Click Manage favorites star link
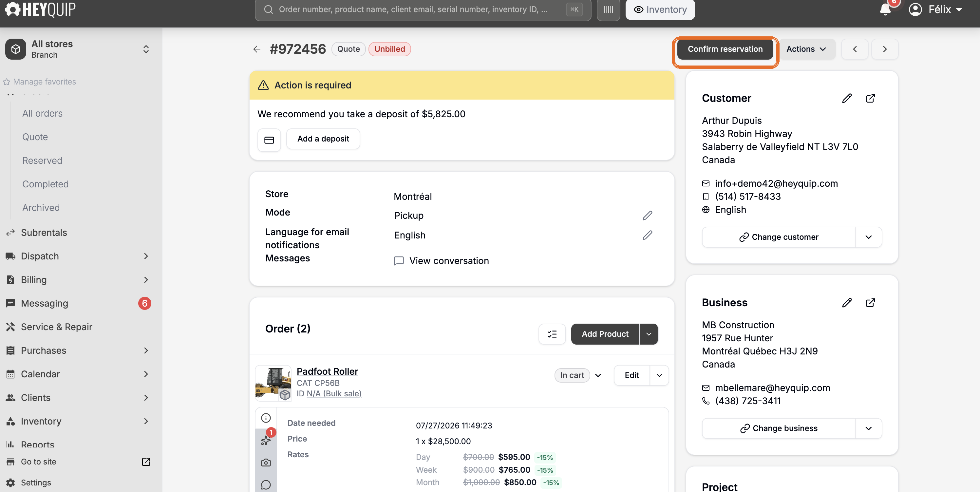The width and height of the screenshot is (980, 492). tap(40, 82)
